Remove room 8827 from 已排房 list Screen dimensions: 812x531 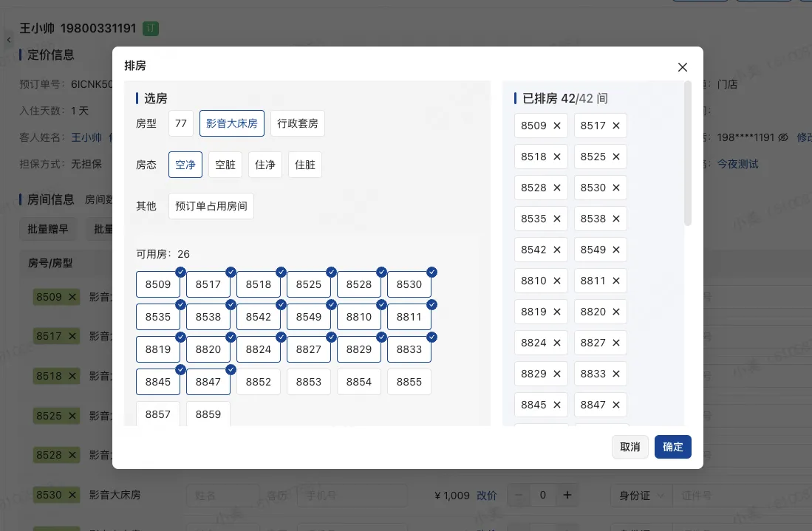click(615, 343)
